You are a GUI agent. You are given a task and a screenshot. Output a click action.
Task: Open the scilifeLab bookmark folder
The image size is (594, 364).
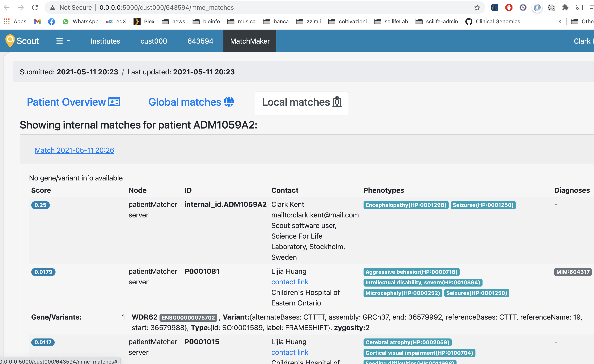click(391, 21)
